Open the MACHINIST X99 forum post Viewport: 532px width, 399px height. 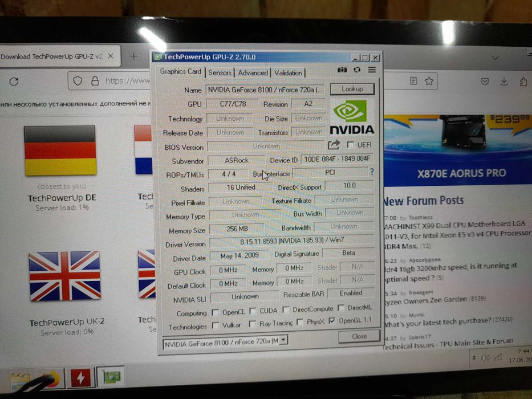pos(458,235)
